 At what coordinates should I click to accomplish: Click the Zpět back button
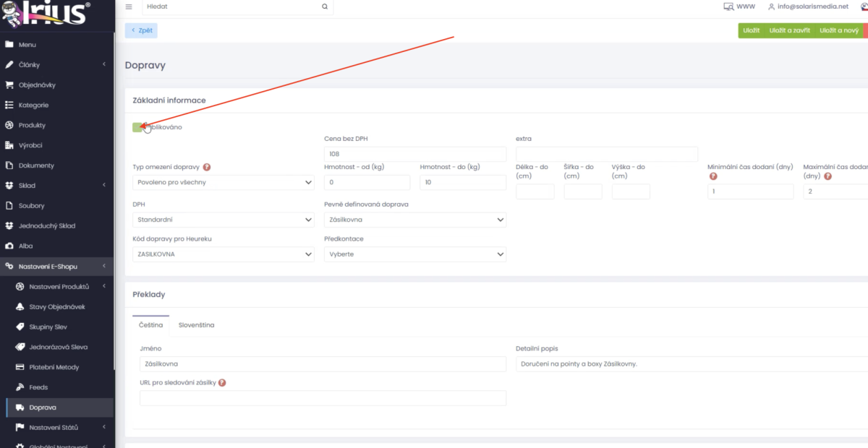click(141, 30)
